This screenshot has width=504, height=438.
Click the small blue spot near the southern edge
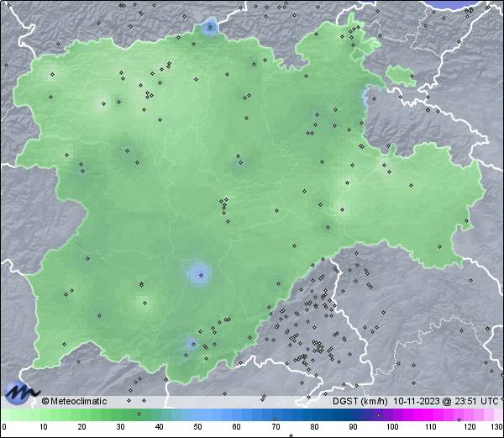coord(192,343)
